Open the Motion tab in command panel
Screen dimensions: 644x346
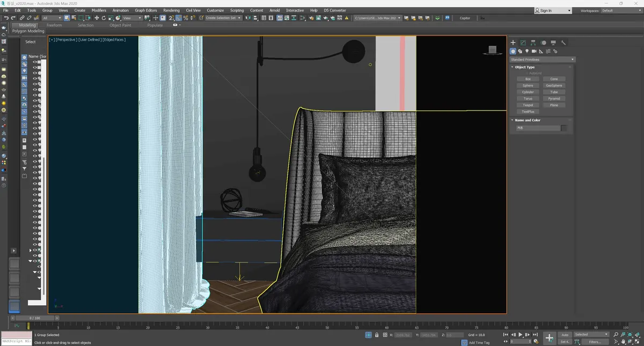coord(543,42)
